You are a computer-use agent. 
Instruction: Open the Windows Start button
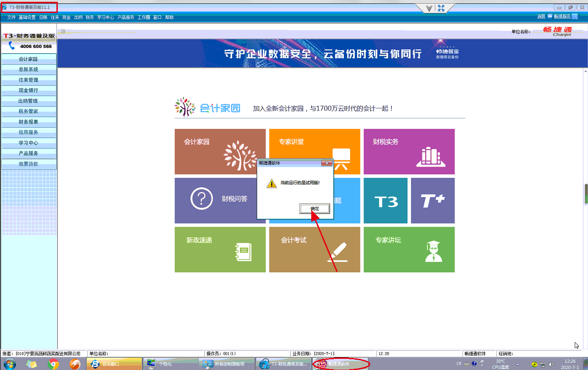tap(9, 364)
